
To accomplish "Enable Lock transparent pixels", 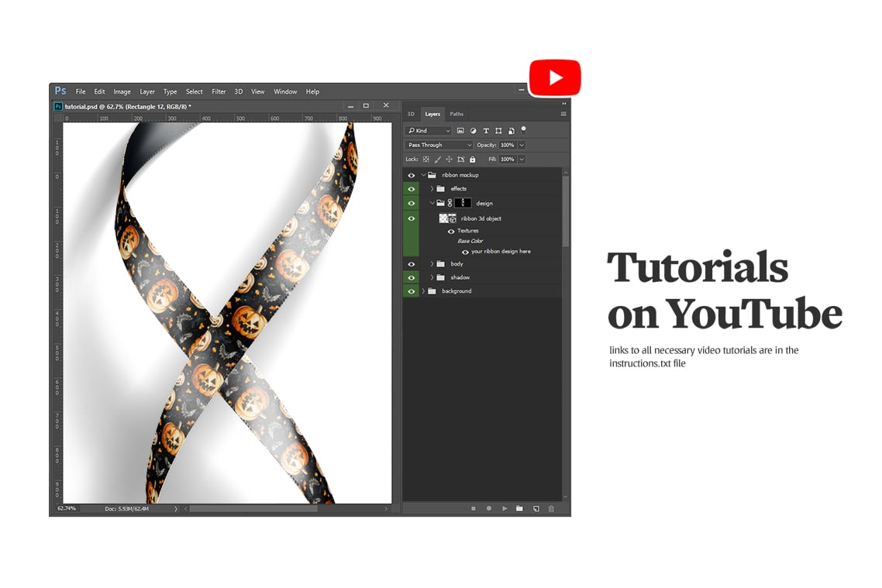I will (426, 160).
